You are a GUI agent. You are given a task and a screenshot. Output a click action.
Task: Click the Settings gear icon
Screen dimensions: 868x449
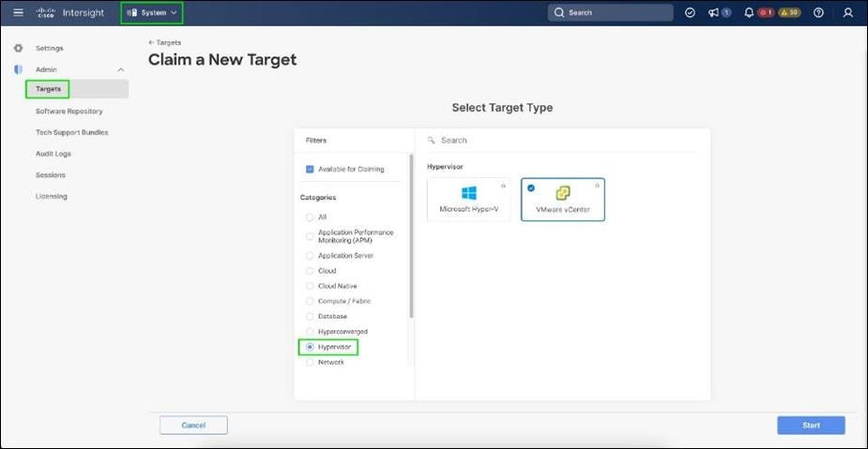coord(18,48)
